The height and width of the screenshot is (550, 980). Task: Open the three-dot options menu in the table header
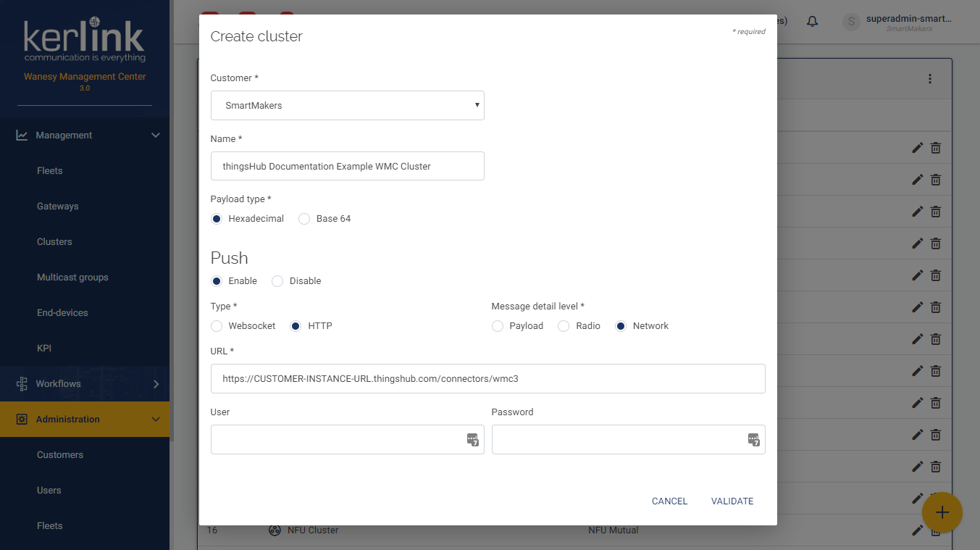pos(930,79)
